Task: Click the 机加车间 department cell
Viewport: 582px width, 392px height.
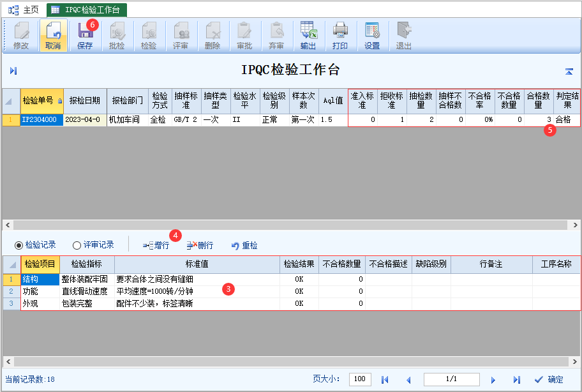Action: pyautogui.click(x=128, y=120)
